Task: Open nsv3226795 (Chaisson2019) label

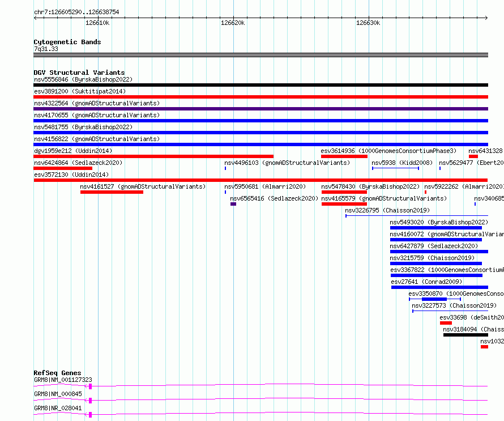Action: 387,210
